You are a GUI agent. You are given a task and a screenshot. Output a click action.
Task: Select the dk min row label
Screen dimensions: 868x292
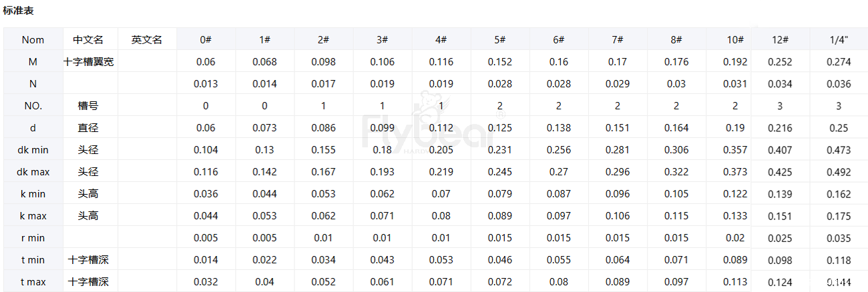click(x=33, y=150)
